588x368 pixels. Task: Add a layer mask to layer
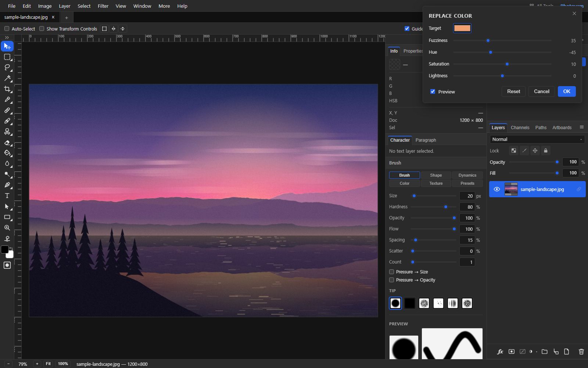point(511,352)
